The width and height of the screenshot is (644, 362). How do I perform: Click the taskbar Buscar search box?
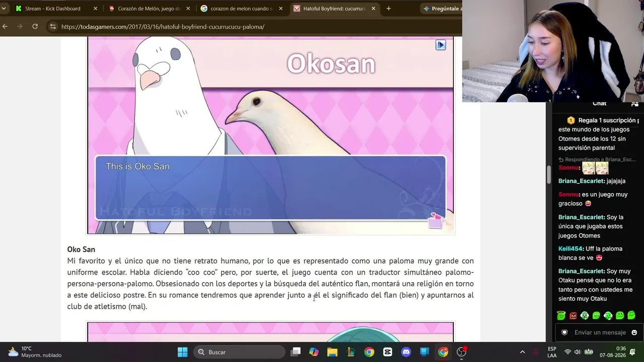238,352
